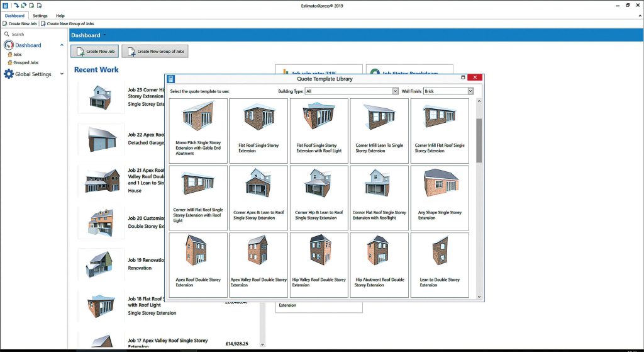Open Job 22 garage thumbnail in Recent Work
Screen dimensions: 644x352
pos(101,139)
